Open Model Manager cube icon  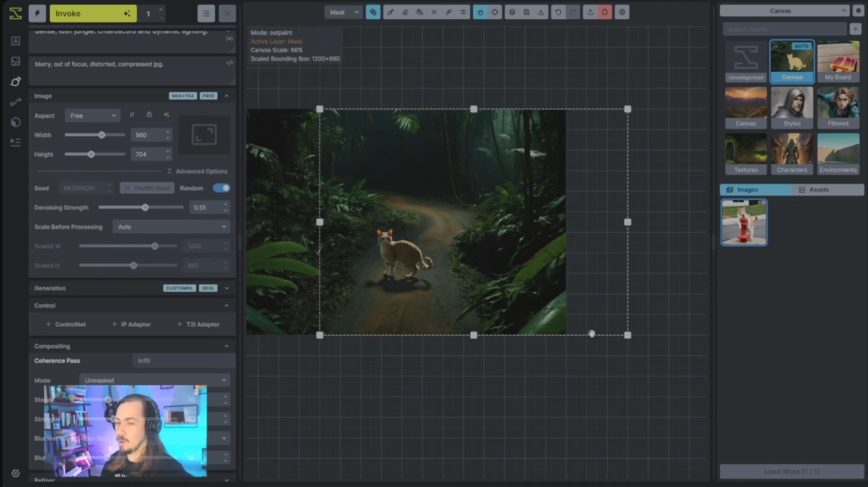(15, 122)
